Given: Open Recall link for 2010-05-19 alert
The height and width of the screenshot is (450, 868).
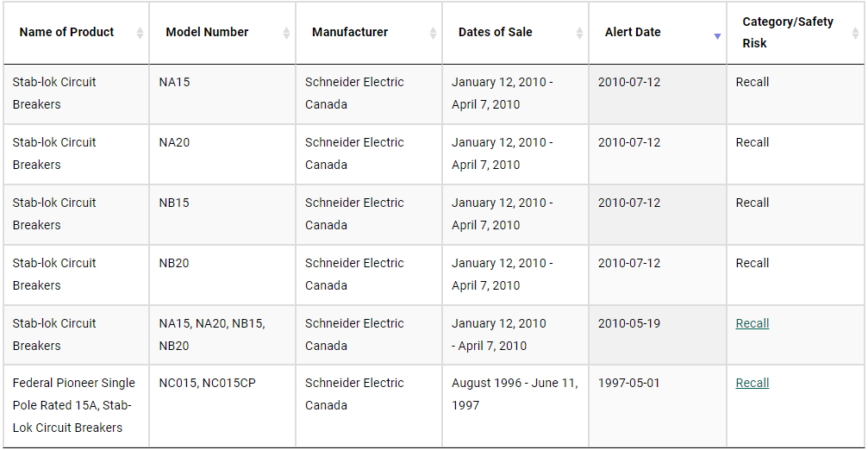Looking at the screenshot, I should click(752, 323).
